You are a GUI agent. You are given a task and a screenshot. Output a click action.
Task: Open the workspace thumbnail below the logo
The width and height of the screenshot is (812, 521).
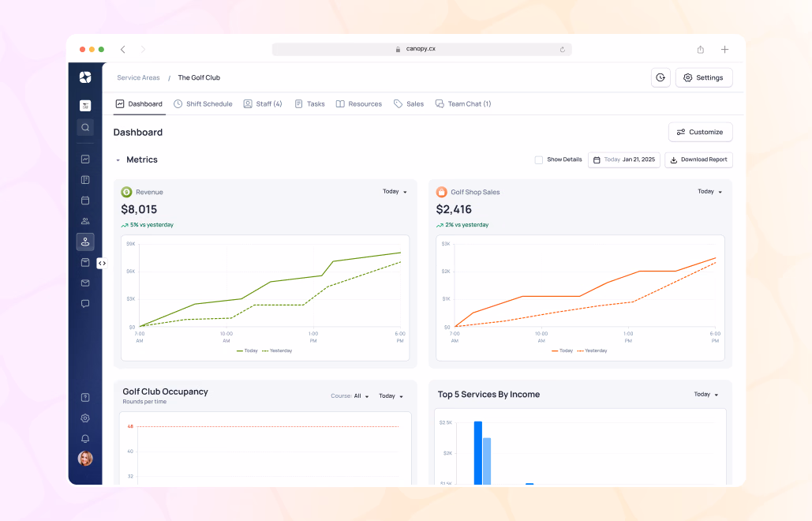(x=85, y=106)
